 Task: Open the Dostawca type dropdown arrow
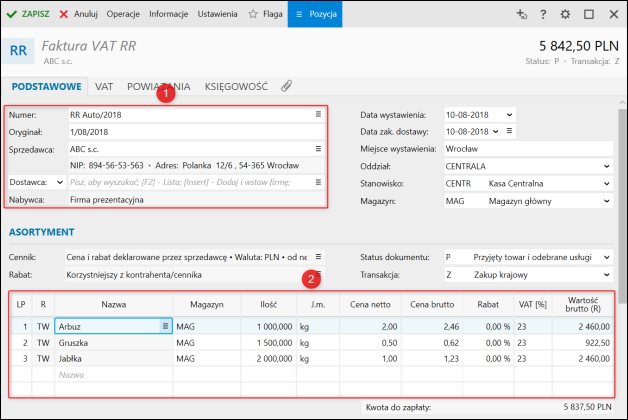click(x=60, y=183)
